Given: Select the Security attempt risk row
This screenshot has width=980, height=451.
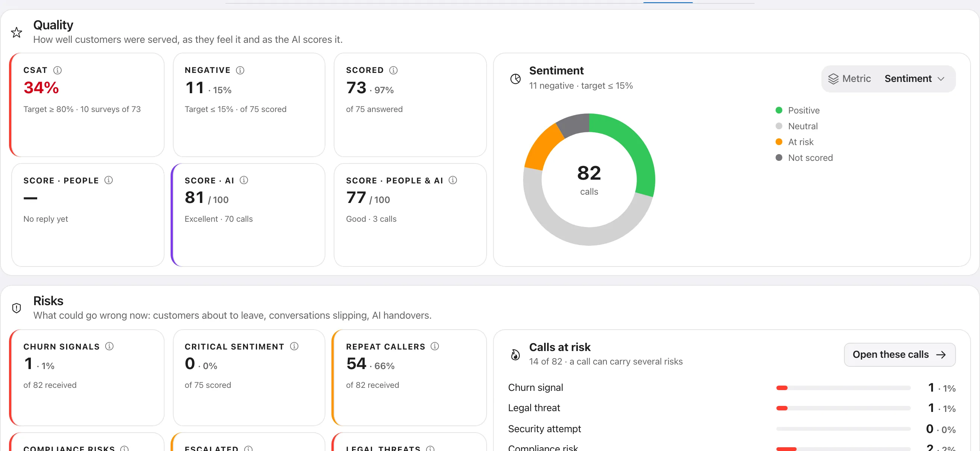Looking at the screenshot, I should 732,428.
